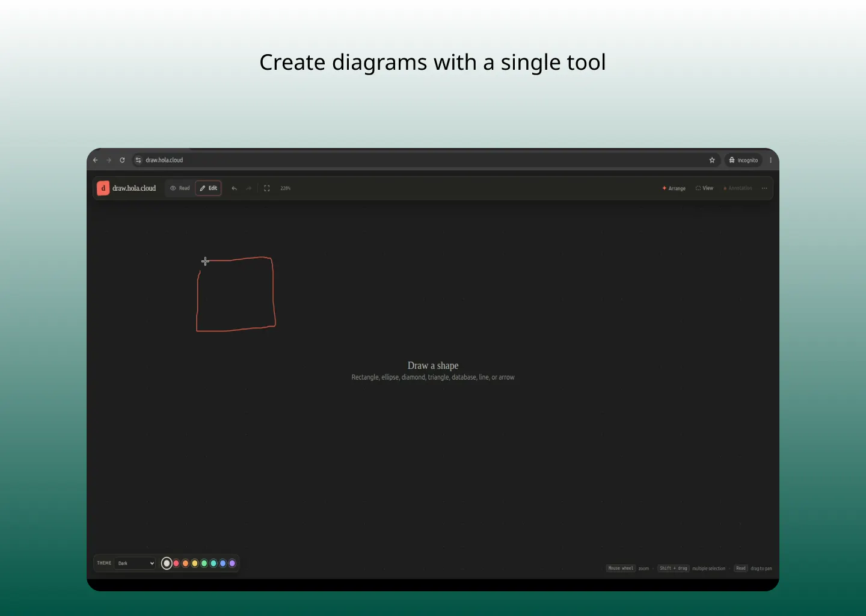The height and width of the screenshot is (616, 866).
Task: Select the blue color swatch
Action: tap(223, 563)
